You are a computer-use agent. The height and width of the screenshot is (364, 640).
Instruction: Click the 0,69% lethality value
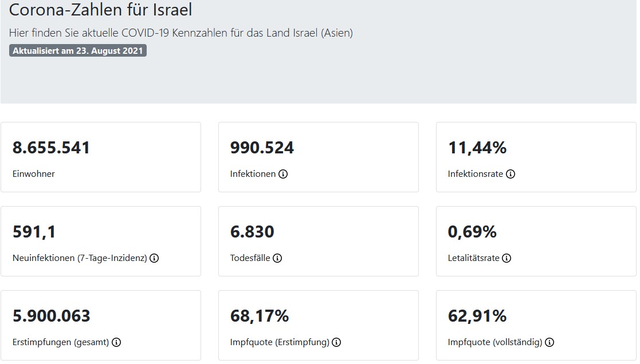click(472, 232)
